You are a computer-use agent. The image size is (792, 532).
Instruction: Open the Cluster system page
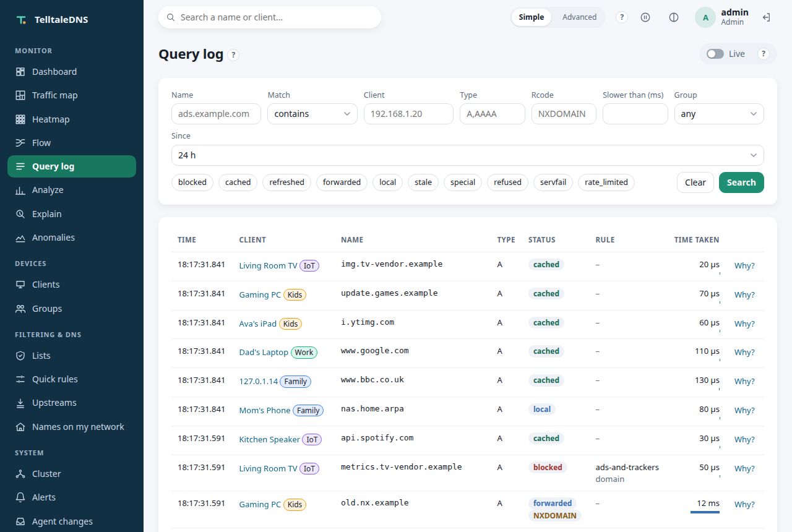pyautogui.click(x=72, y=474)
